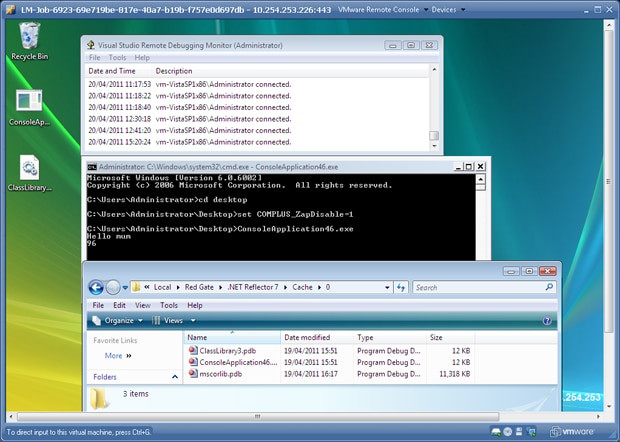Navigate to .NET Reflector 7 breadcrumb
Image resolution: width=620 pixels, height=442 pixels.
click(253, 287)
